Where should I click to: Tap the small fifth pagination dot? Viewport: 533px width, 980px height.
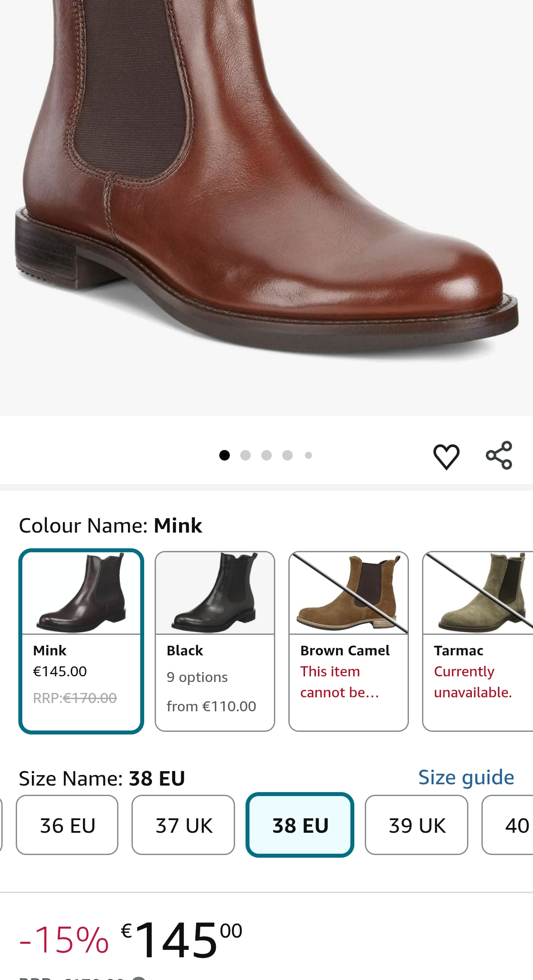click(x=308, y=455)
